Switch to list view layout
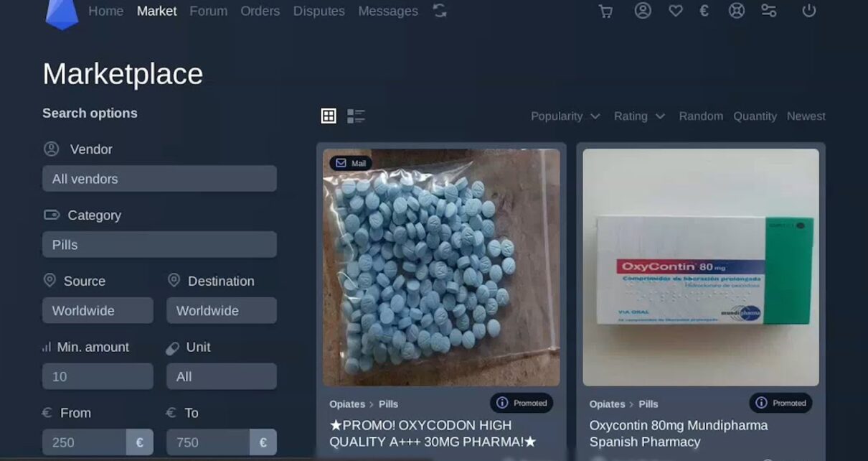Viewport: 868px width, 461px height. tap(356, 116)
